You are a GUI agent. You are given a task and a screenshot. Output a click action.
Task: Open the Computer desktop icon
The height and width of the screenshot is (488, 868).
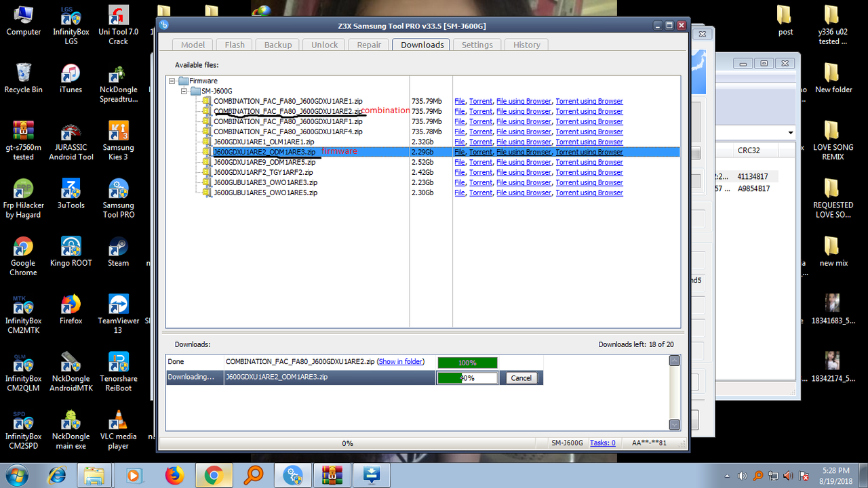[x=23, y=20]
